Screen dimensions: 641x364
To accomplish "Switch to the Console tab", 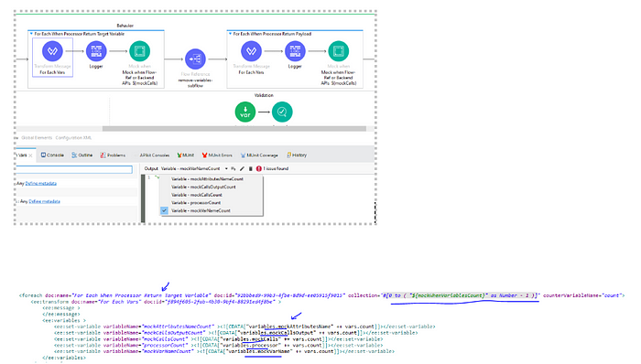I will (52, 155).
